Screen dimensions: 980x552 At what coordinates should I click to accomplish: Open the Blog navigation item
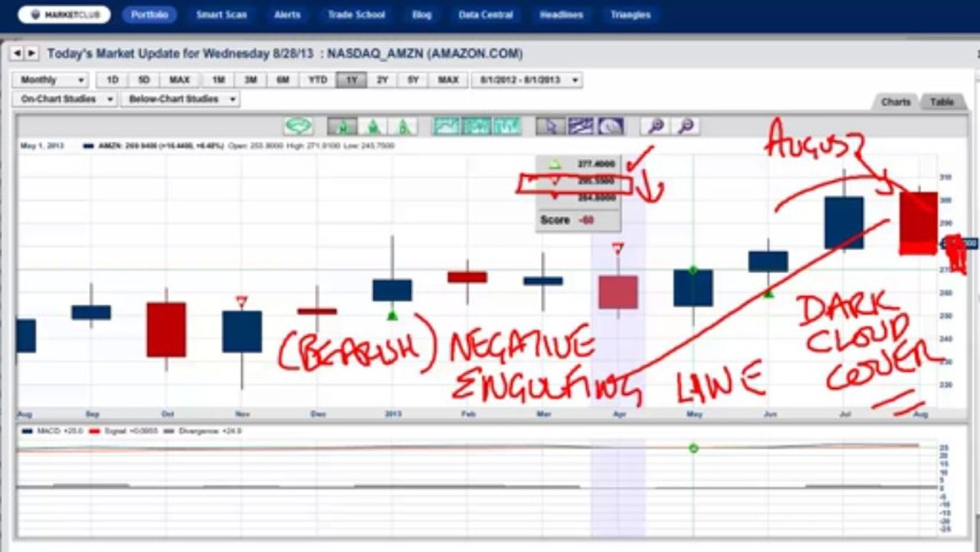[x=421, y=15]
